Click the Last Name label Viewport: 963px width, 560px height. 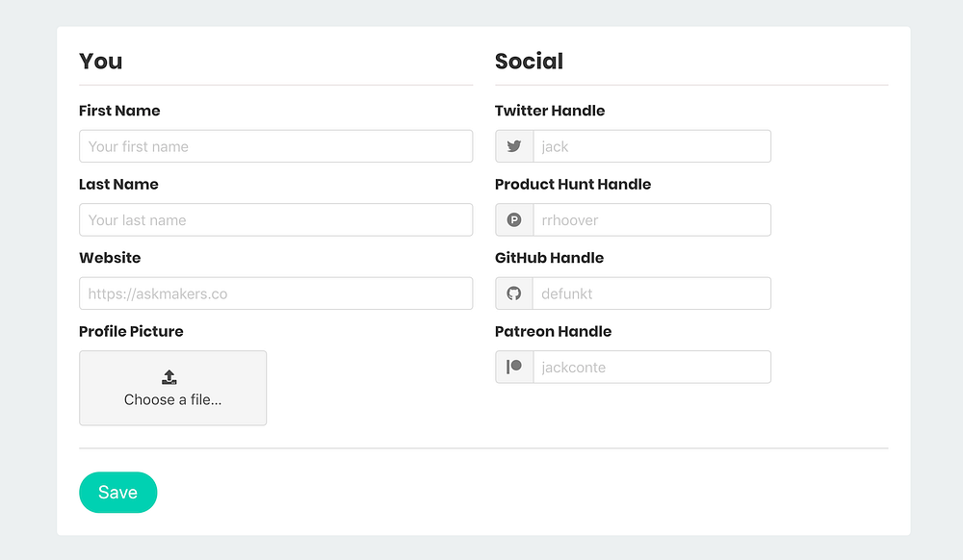[x=118, y=184]
